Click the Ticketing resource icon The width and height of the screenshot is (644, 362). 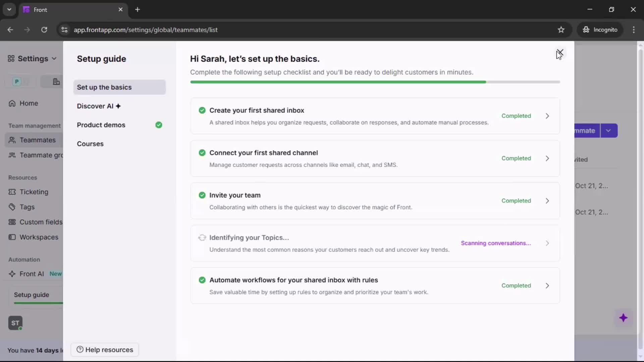tap(12, 192)
